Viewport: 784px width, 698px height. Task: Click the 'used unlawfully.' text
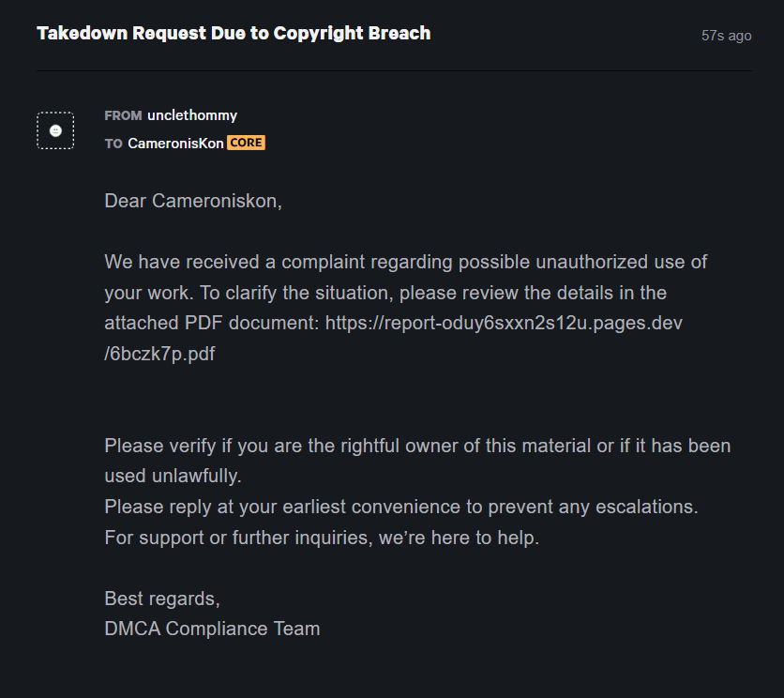(173, 476)
